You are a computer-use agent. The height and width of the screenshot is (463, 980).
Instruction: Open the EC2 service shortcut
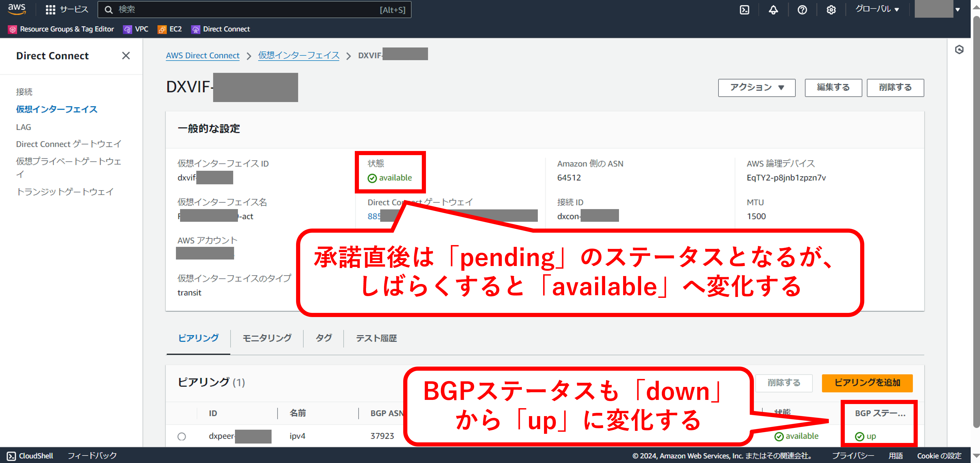click(170, 29)
